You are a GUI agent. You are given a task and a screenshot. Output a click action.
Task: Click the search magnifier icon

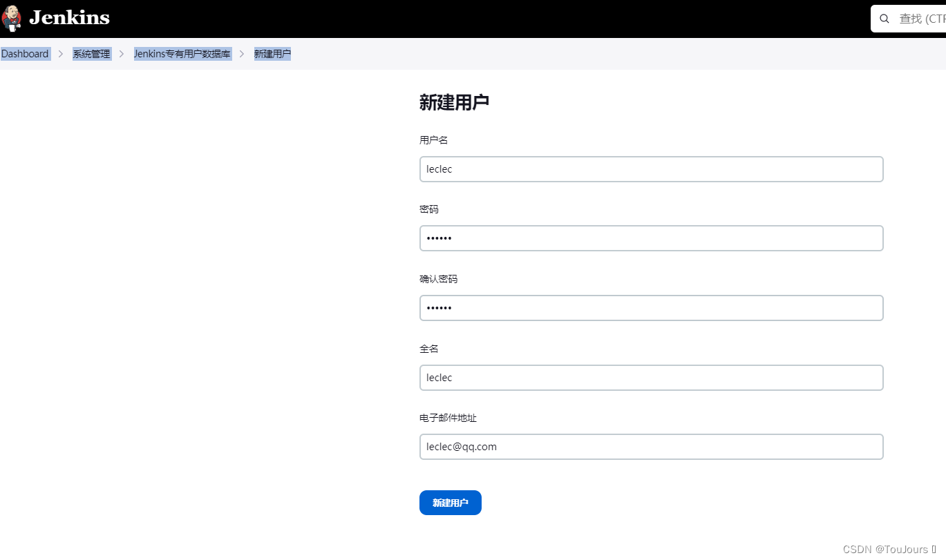[884, 19]
